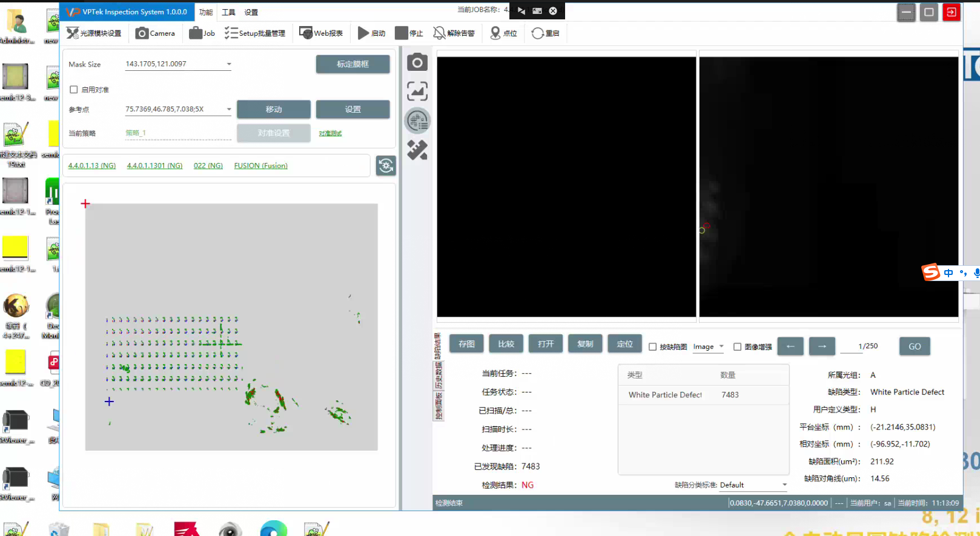
Task: Enable the 图像增强 checkbox
Action: click(737, 347)
